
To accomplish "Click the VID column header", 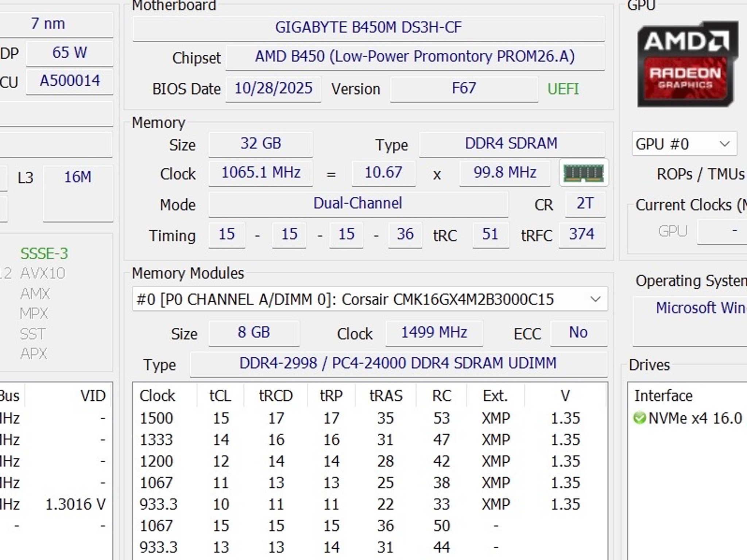I will [x=93, y=396].
